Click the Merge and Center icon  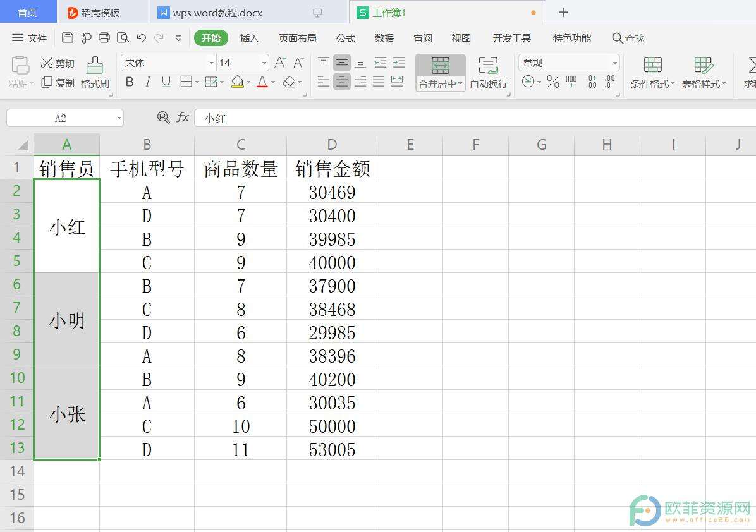point(440,66)
